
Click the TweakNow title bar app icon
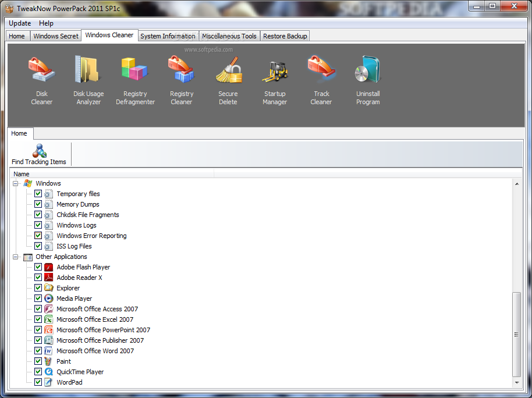pyautogui.click(x=9, y=8)
